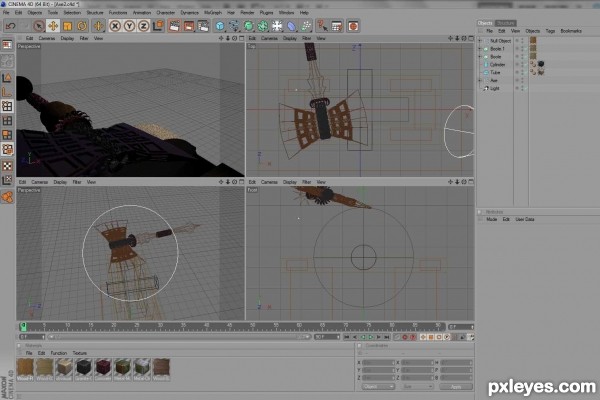
Task: Open the File menu in menu bar
Action: (6, 13)
